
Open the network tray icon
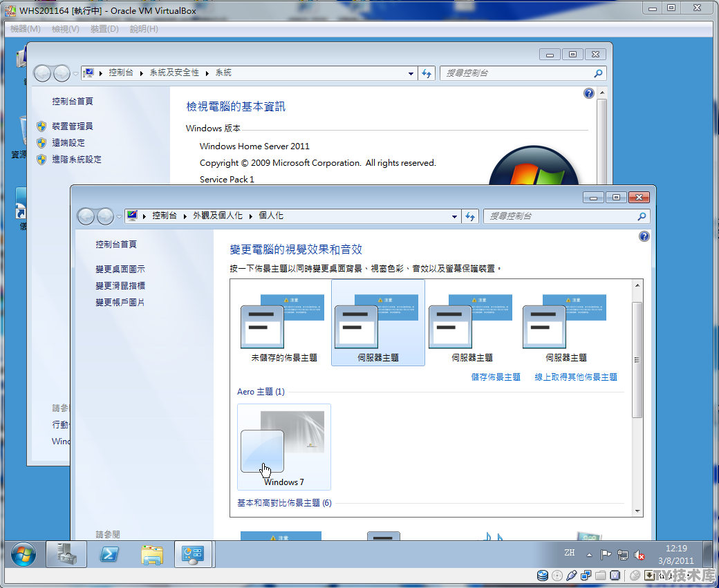[x=622, y=555]
